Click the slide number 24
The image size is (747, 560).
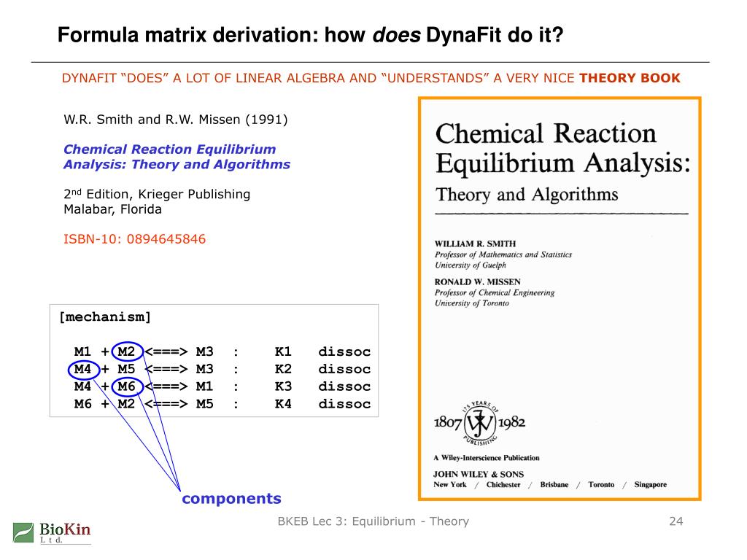(676, 521)
